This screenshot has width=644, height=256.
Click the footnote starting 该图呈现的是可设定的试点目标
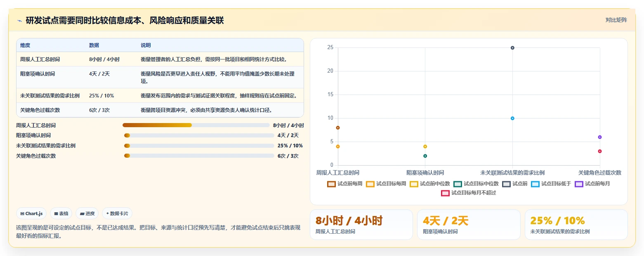pos(158,232)
